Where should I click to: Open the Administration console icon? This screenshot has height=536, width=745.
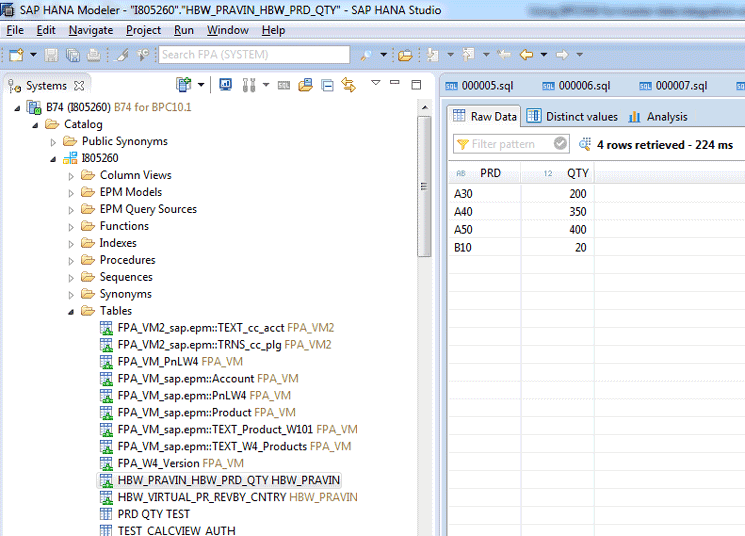click(x=226, y=85)
